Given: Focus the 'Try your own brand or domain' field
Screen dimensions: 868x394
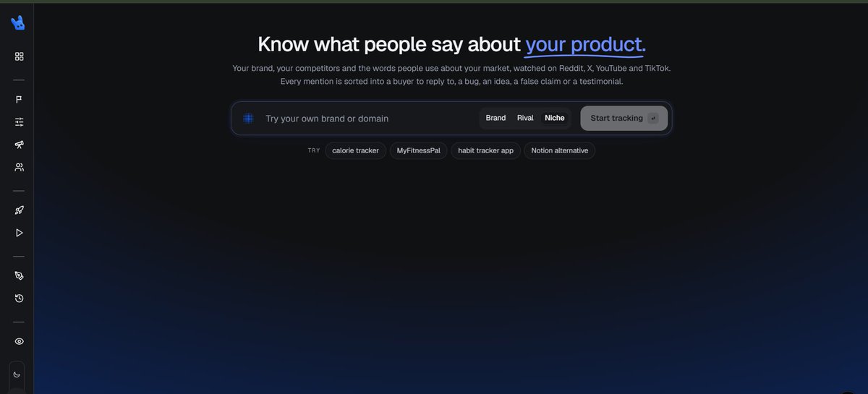Looking at the screenshot, I should [369, 119].
